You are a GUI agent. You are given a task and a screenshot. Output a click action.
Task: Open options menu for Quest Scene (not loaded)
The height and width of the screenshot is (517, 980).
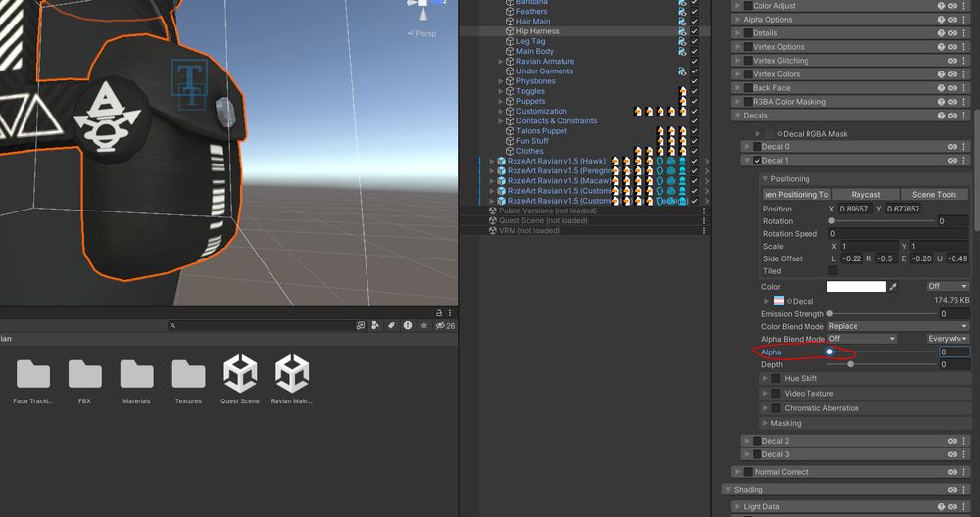[704, 221]
